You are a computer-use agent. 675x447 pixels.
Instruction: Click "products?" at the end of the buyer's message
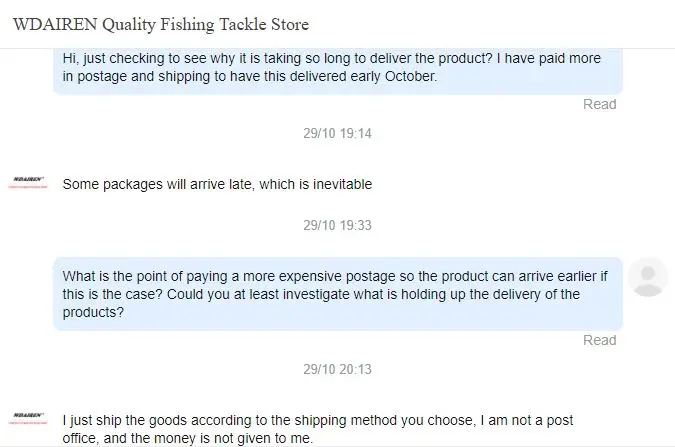click(x=94, y=312)
